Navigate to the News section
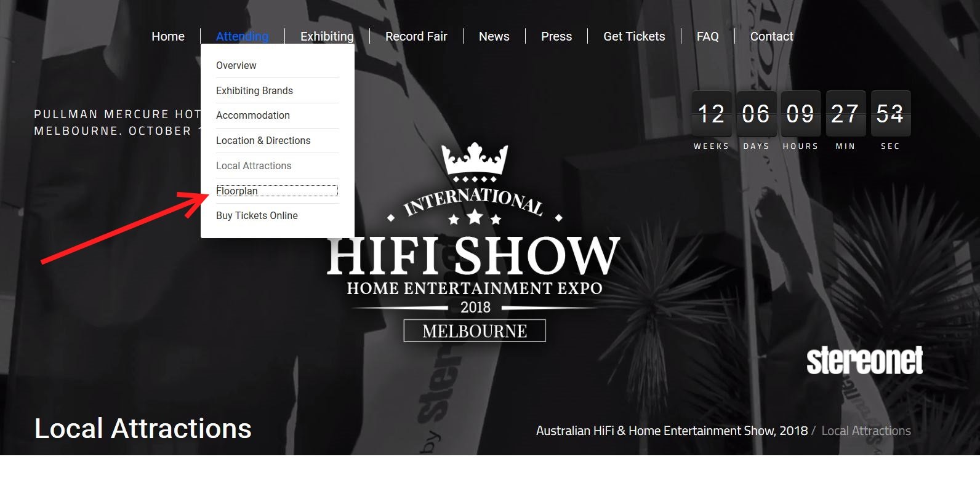 [494, 36]
